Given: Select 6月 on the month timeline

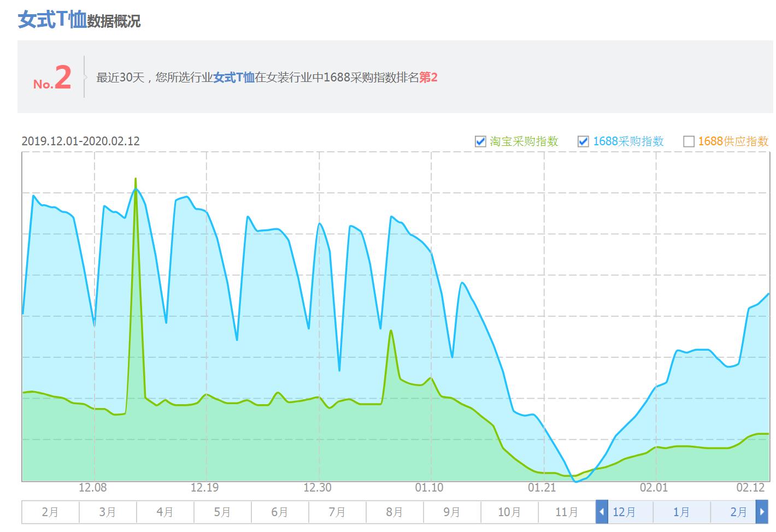Looking at the screenshot, I should coord(280,512).
